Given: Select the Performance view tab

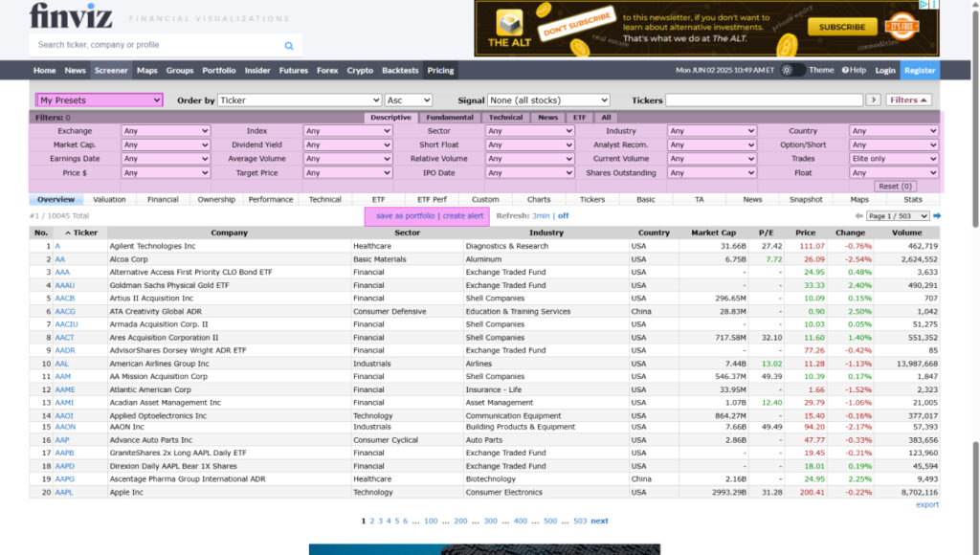Looking at the screenshot, I should 271,199.
